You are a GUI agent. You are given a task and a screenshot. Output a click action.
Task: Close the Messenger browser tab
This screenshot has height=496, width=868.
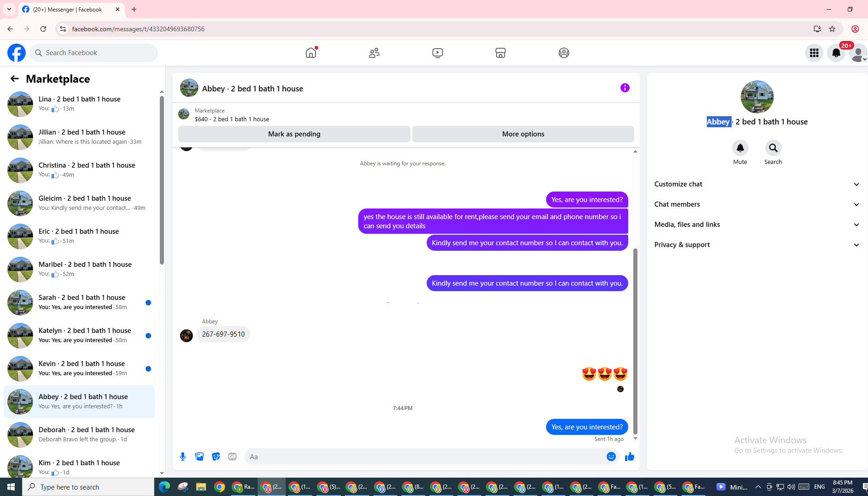coord(118,9)
